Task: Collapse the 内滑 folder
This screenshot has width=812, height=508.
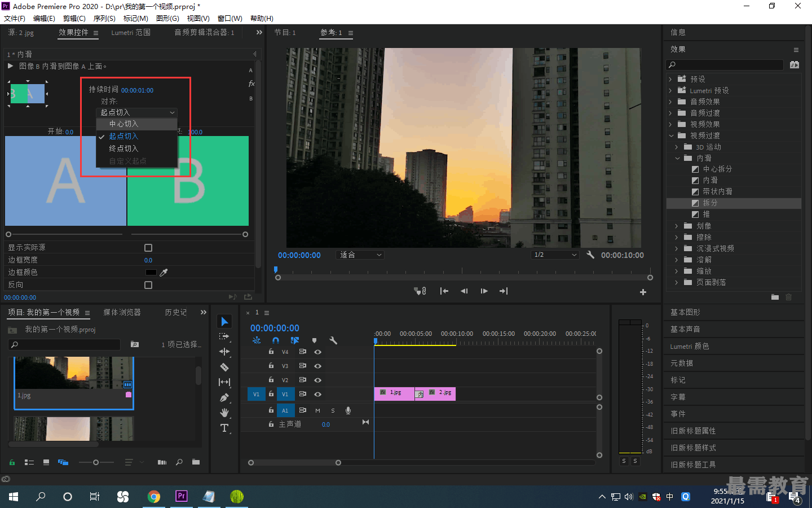Action: (x=677, y=158)
